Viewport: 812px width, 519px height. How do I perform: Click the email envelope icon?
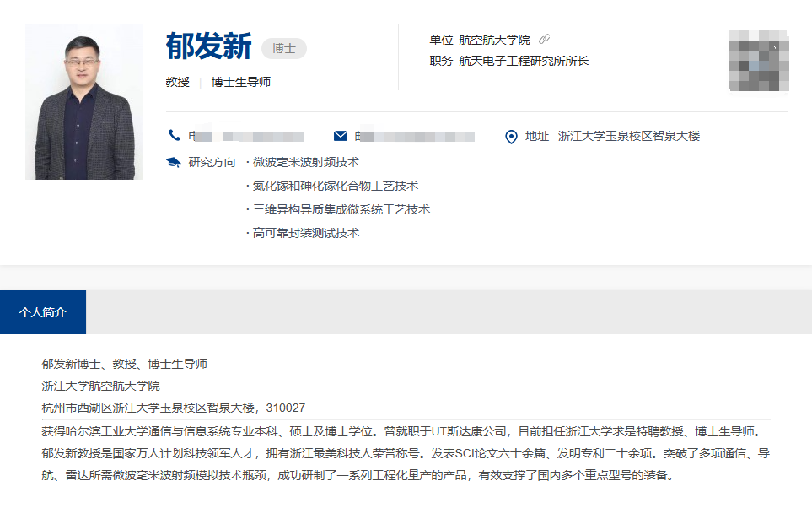click(341, 136)
